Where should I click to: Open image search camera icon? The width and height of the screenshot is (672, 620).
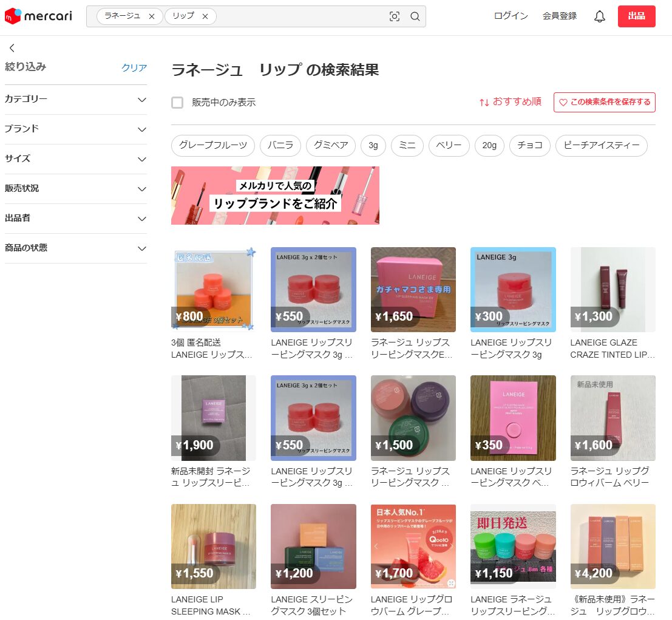coord(395,16)
